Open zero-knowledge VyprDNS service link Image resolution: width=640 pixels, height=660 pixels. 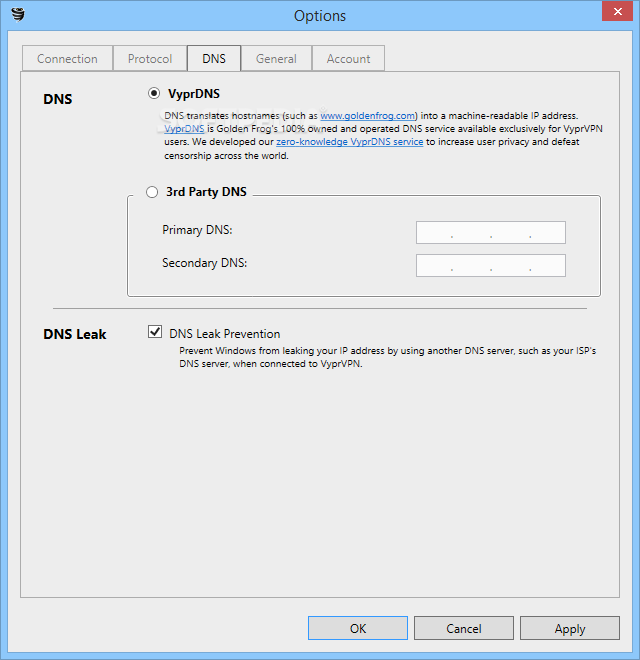click(349, 142)
